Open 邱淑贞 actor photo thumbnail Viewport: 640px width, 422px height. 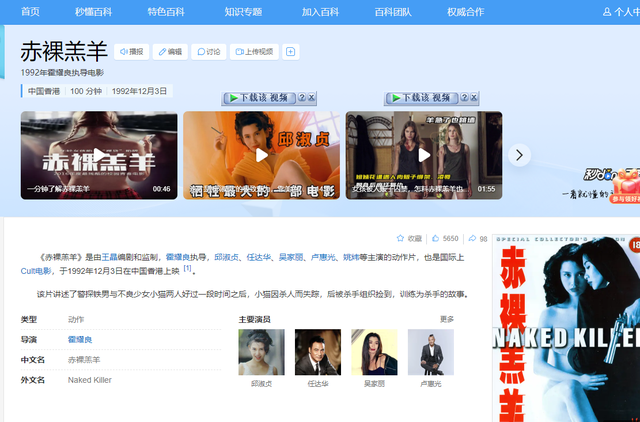(x=262, y=352)
